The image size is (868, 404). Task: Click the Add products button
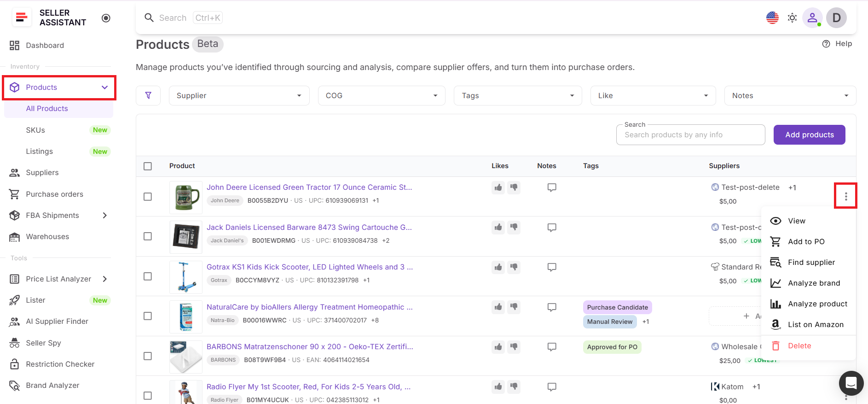809,135
